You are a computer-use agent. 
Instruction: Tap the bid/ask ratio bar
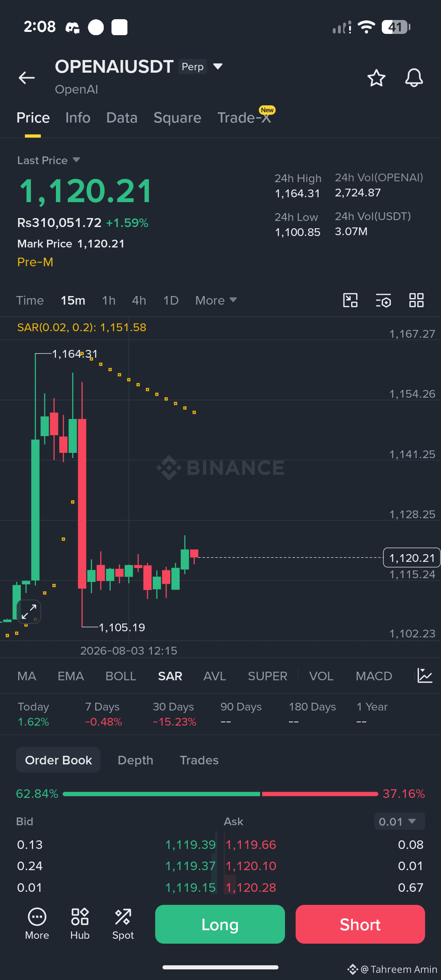tap(220, 794)
